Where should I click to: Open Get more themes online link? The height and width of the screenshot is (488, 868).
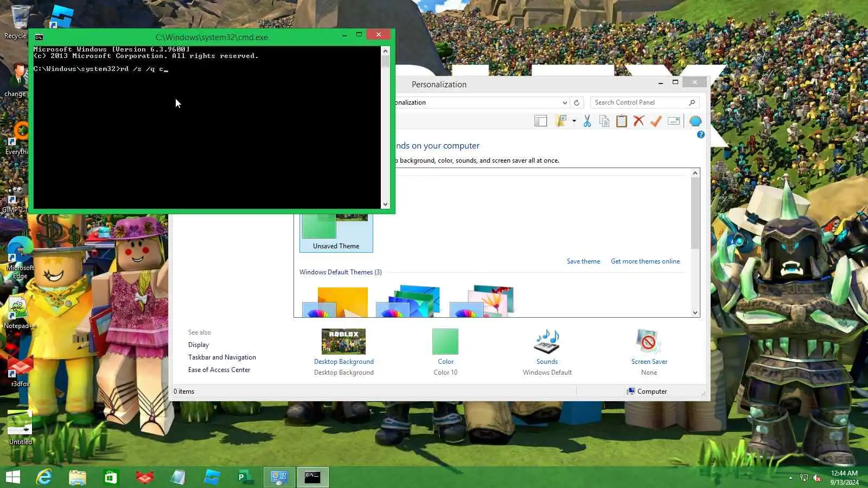click(645, 261)
